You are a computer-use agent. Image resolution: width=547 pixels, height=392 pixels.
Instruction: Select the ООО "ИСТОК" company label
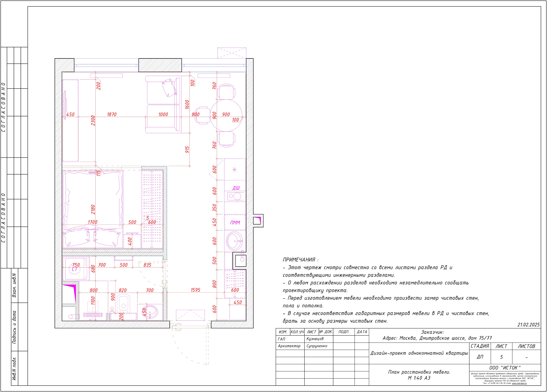[505, 368]
